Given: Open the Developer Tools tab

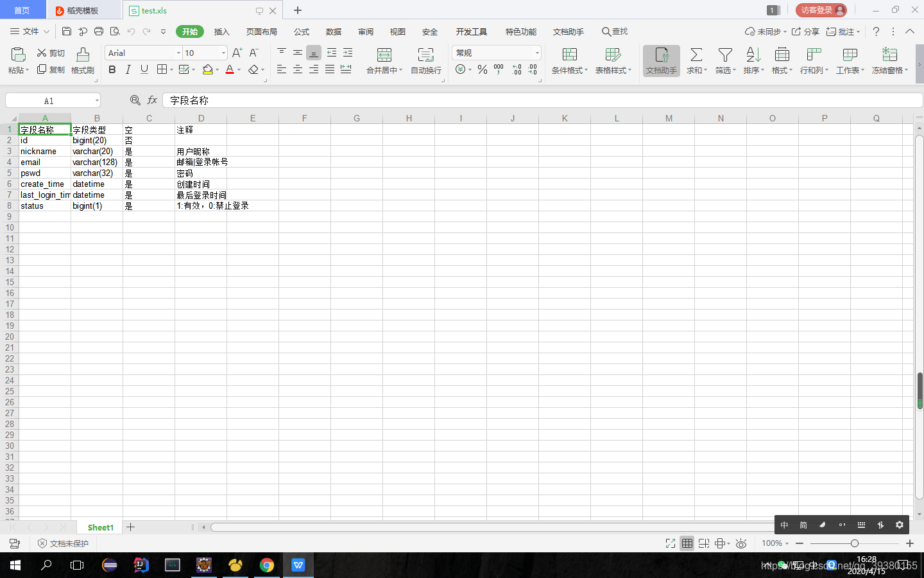Looking at the screenshot, I should (472, 31).
